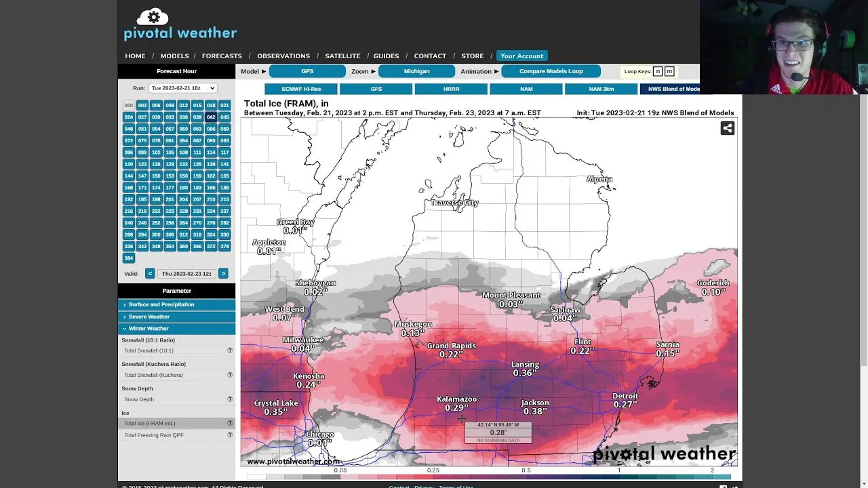This screenshot has width=868, height=488.
Task: Click the 'm' loop key
Action: coord(669,71)
